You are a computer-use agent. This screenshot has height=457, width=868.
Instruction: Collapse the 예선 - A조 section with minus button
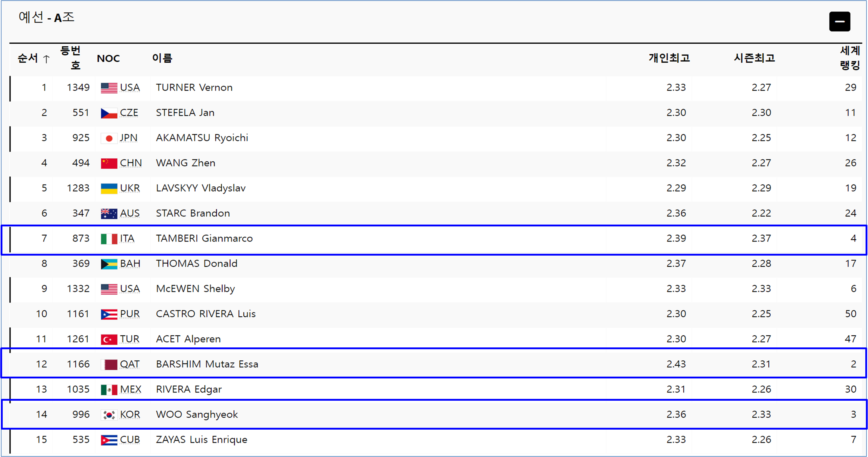pos(839,22)
